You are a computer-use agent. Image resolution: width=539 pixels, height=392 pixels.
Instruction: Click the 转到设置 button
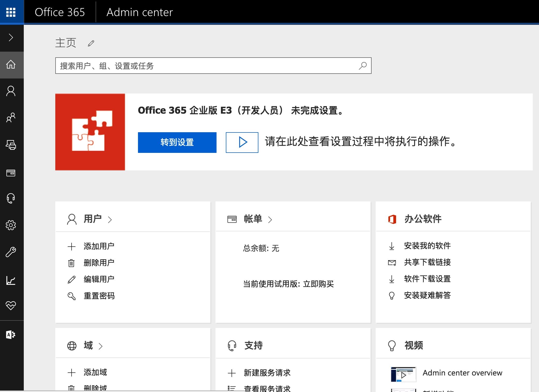click(x=177, y=143)
